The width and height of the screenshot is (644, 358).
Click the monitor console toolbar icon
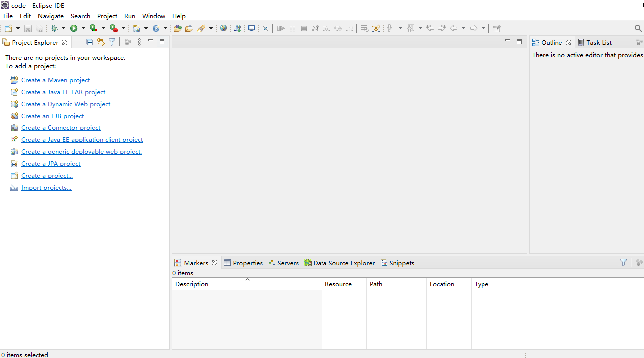coord(252,28)
